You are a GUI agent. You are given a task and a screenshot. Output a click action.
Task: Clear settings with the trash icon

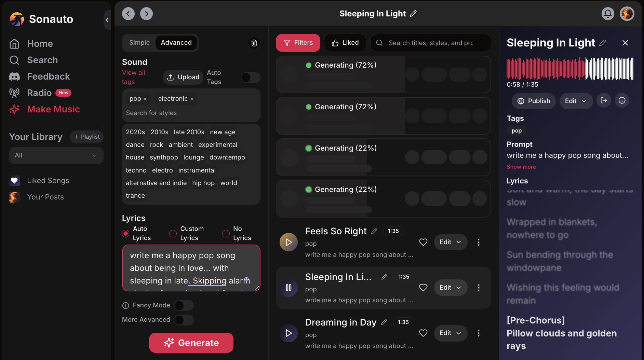click(x=254, y=43)
